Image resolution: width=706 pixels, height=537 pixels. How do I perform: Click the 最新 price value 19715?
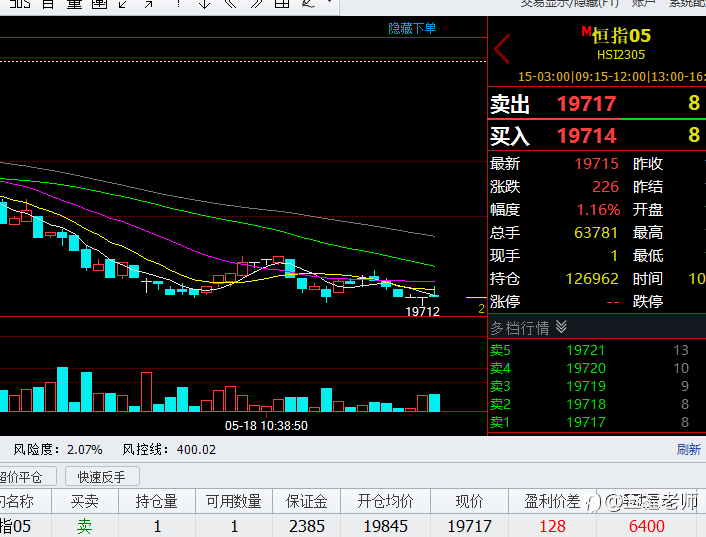[597, 163]
